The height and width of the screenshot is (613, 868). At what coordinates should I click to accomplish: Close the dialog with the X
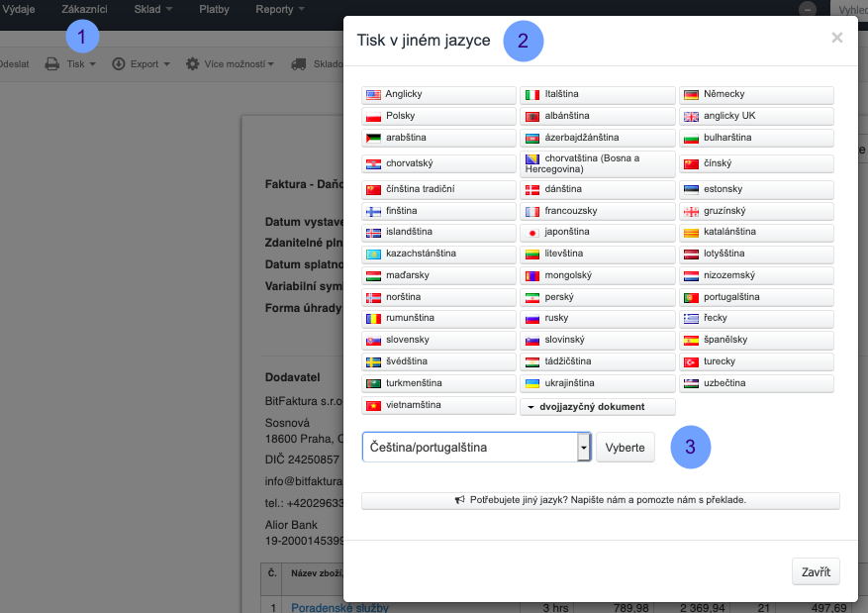(836, 38)
